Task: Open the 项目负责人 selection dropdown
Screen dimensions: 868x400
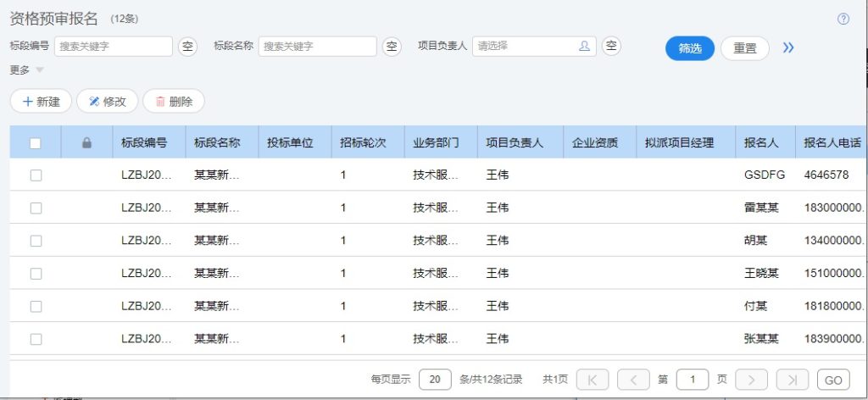Action: coord(526,47)
